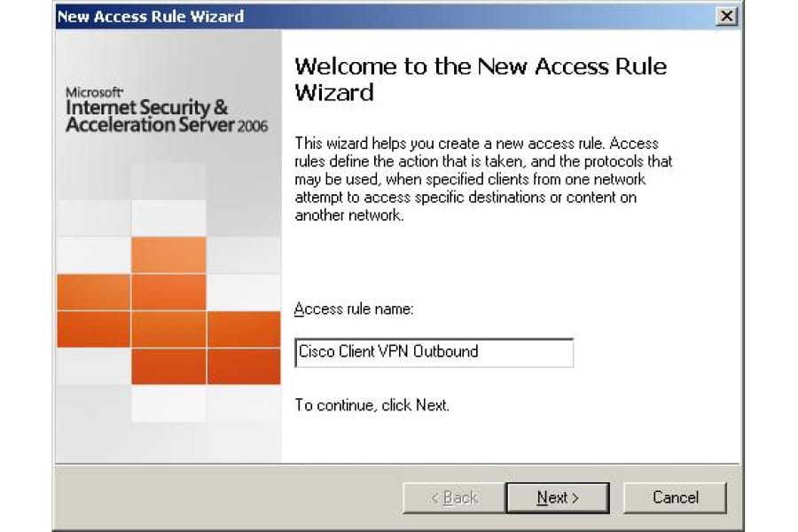The height and width of the screenshot is (532, 798).
Task: Place cursor after 'Outbound' in the name field
Action: pos(481,352)
